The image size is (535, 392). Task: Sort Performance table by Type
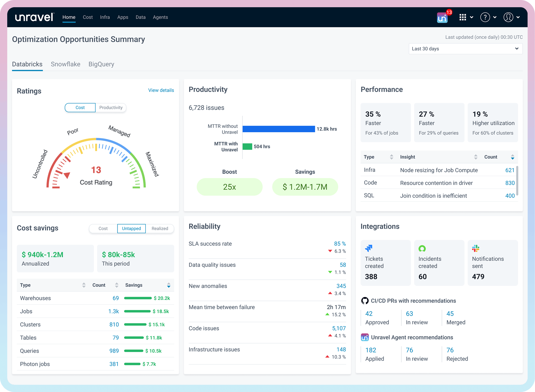click(x=391, y=157)
